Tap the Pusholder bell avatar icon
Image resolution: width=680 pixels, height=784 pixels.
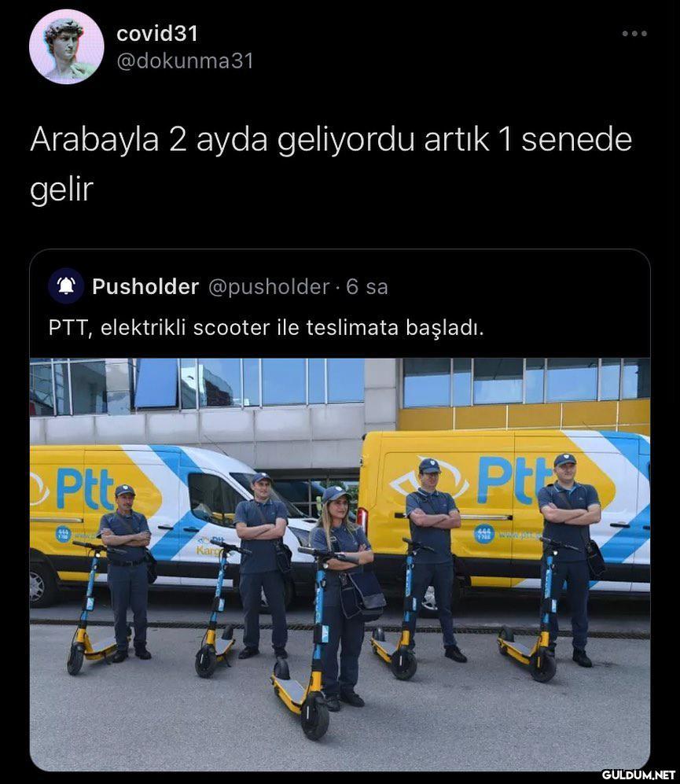pos(66,286)
